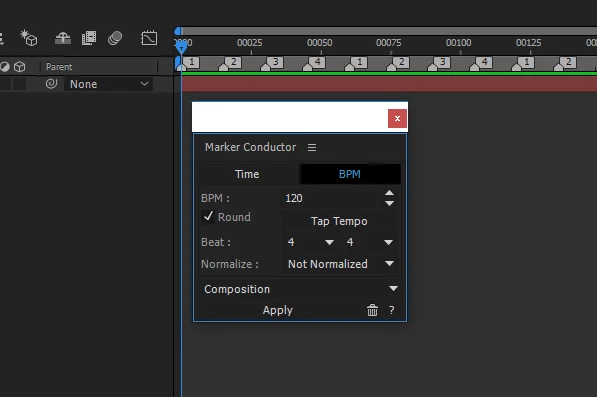
Task: Open the first Beat dropdown showing 4
Action: (311, 242)
